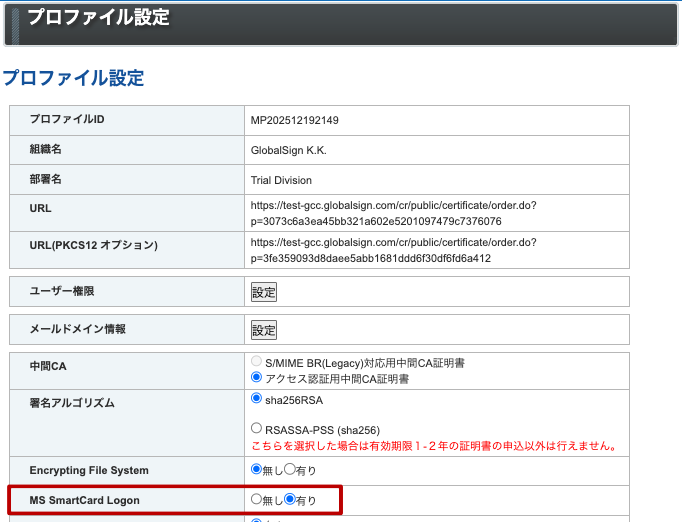Viewport: 682px width, 522px height.
Task: Click the certificate order URL text
Action: pos(393,213)
